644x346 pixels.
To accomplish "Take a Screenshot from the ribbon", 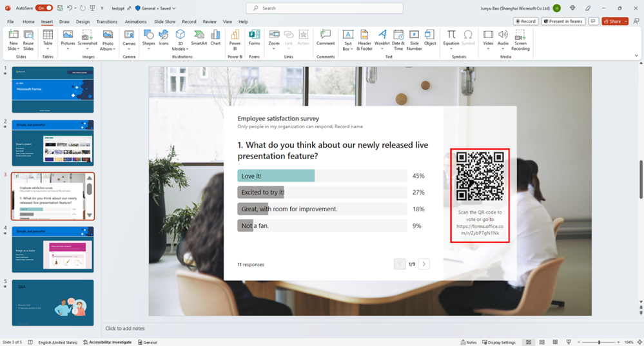I will tap(87, 40).
